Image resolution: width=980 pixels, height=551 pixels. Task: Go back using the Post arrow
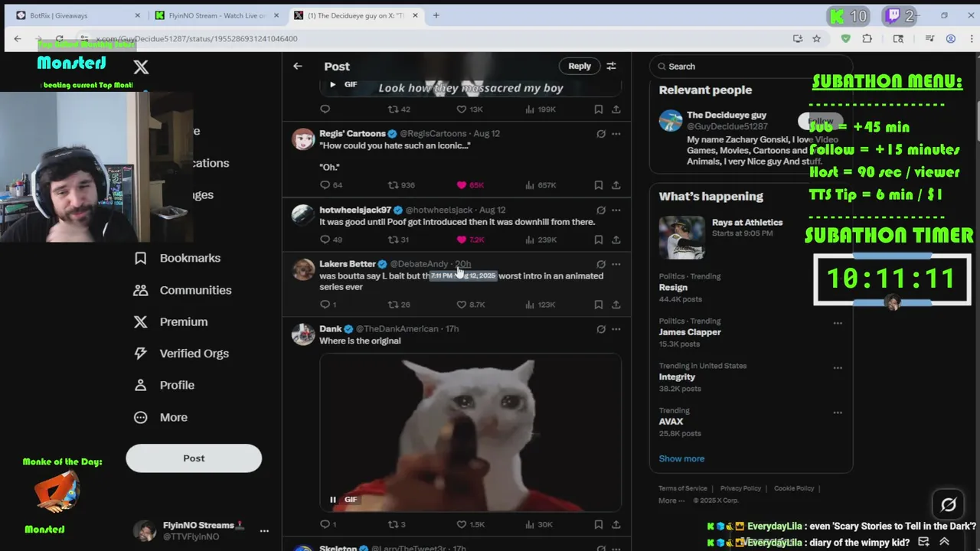298,66
